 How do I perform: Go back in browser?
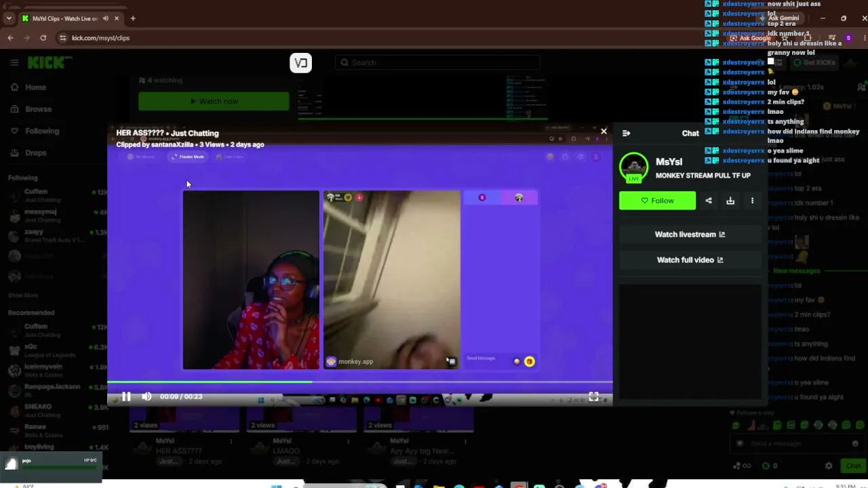[x=10, y=38]
